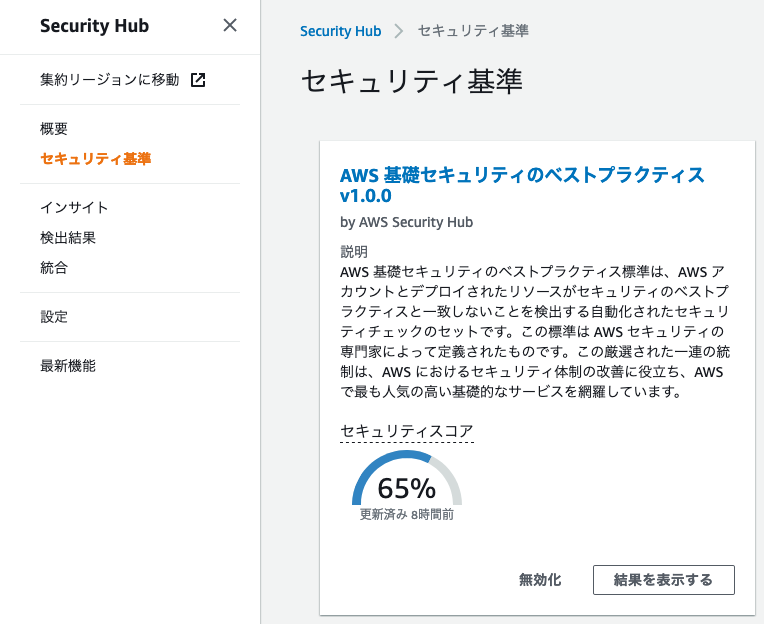764x624 pixels.
Task: Click the Security Hub breadcrumb link
Action: click(340, 31)
